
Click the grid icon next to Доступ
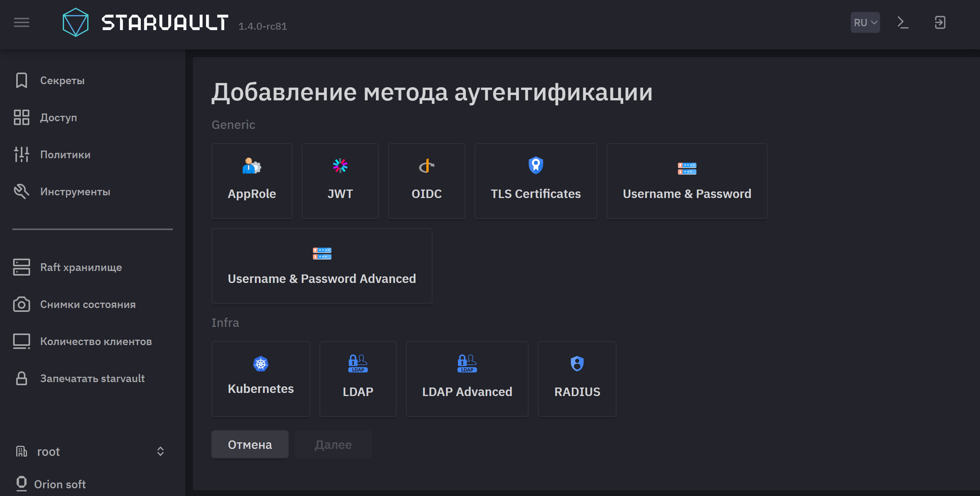click(22, 117)
